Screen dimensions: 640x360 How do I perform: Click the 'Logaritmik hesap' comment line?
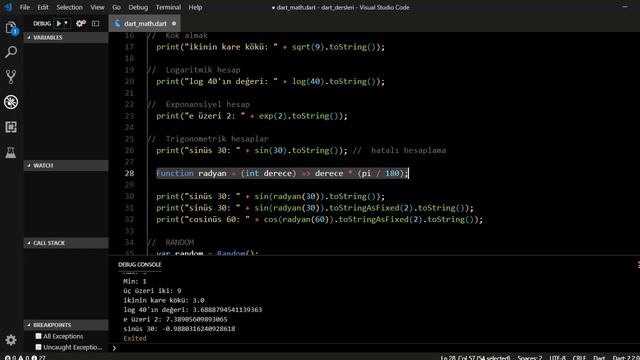(x=193, y=70)
